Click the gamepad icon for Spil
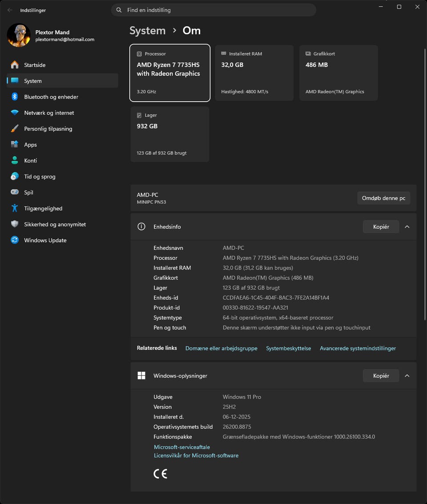The width and height of the screenshot is (427, 504). coord(15,192)
